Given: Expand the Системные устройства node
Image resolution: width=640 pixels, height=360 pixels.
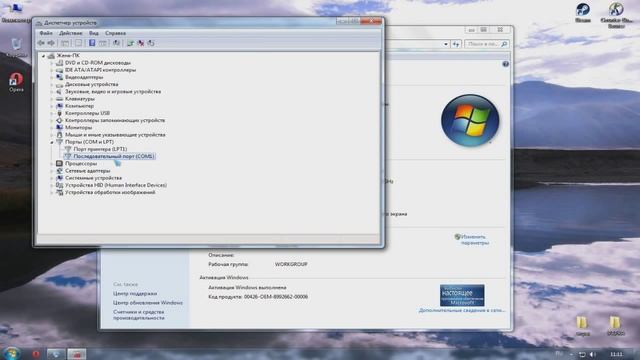Looking at the screenshot, I should point(52,178).
